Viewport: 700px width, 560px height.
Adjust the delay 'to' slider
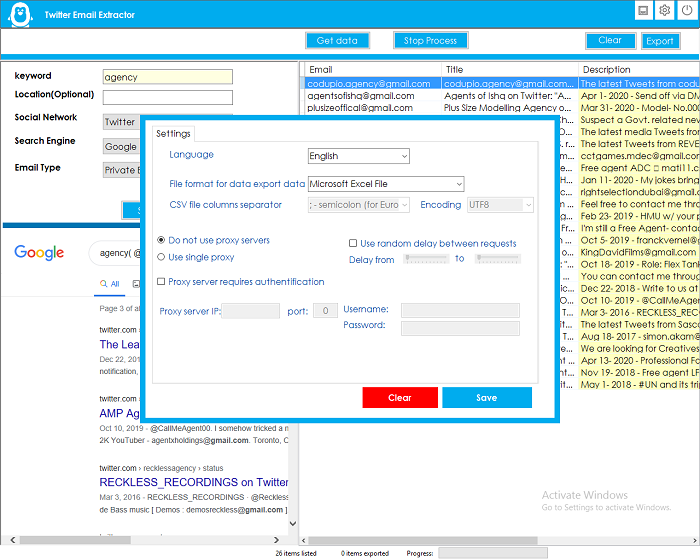(498, 259)
